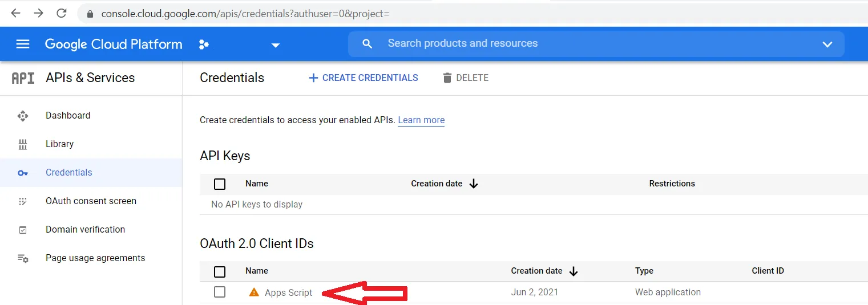Reload the page with refresh icon
Screen dimensions: 868x305
62,13
